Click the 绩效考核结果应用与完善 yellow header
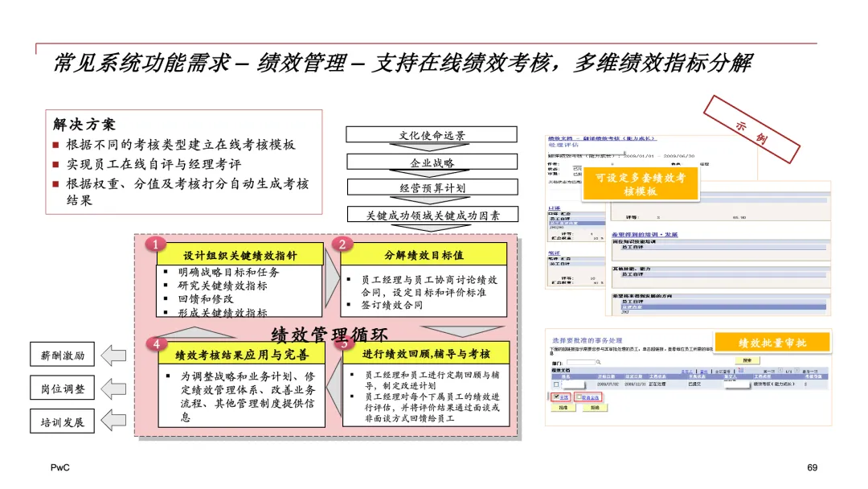This screenshot has height=489, width=868. (241, 355)
